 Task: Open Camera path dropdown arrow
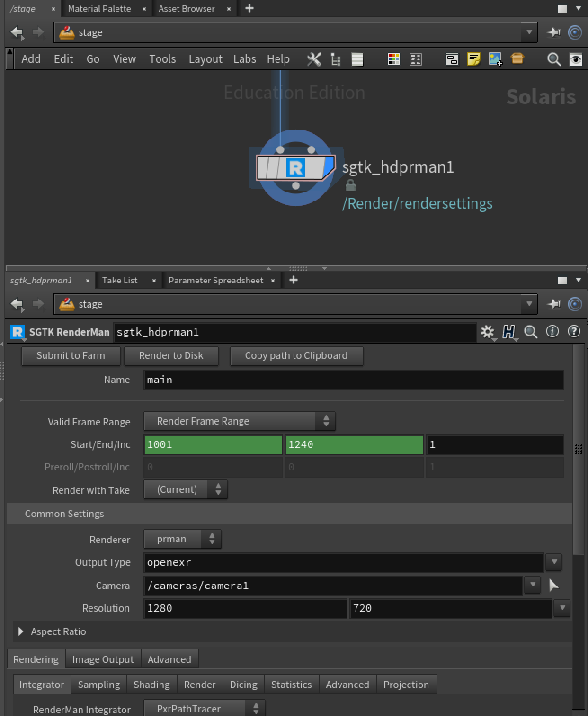tap(533, 585)
